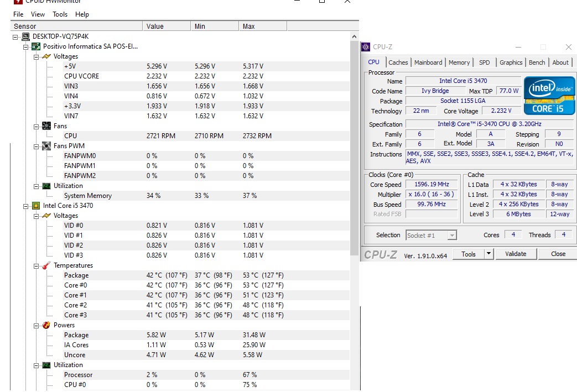Screen dimensions: 577x392
Task: Open the Tools dropdown arrow in CPU-Z
Action: (x=488, y=254)
